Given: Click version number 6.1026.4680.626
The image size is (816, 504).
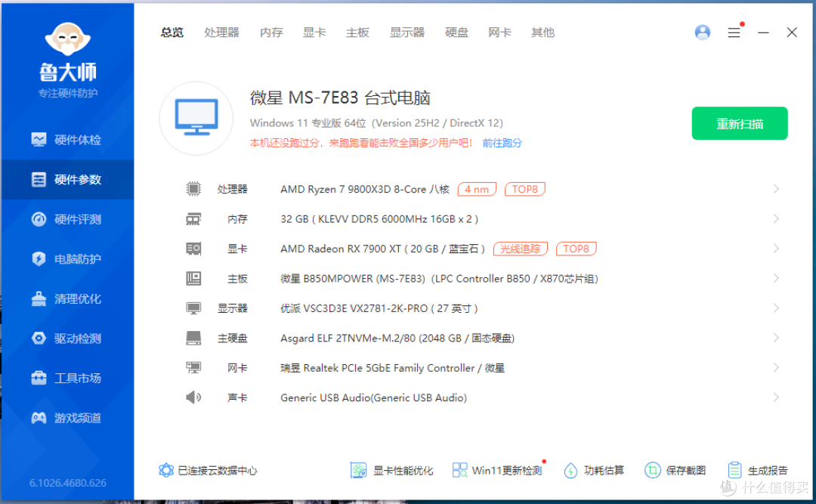Looking at the screenshot, I should (x=68, y=483).
